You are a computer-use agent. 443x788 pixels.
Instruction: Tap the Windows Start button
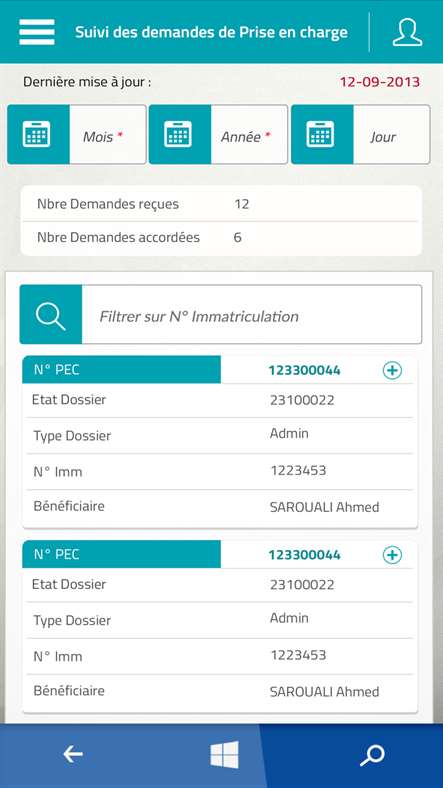224,754
